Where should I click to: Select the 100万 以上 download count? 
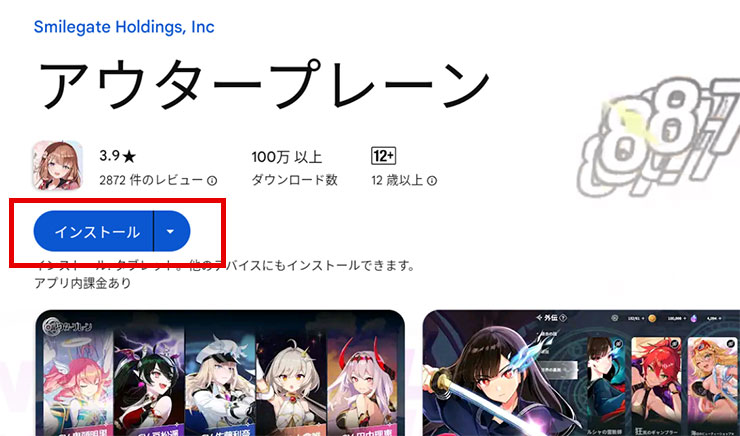286,157
